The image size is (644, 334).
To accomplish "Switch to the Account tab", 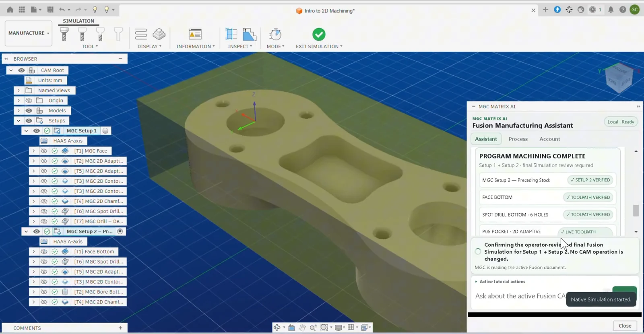I will pos(550,139).
